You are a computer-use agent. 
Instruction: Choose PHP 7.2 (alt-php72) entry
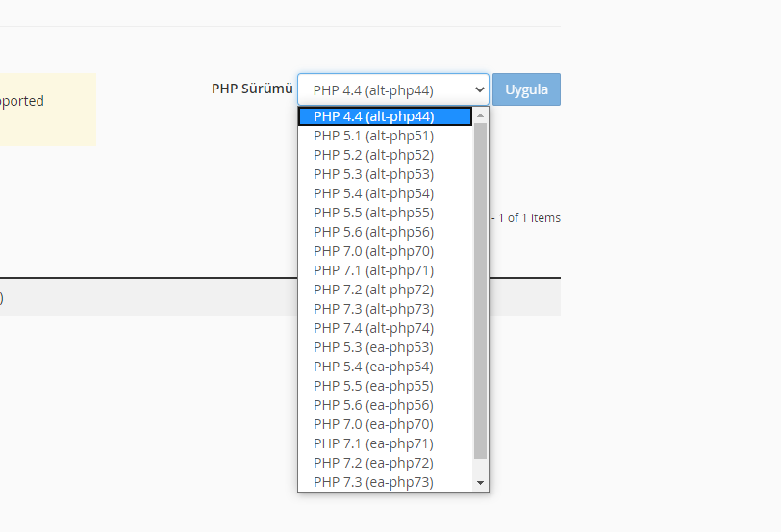point(385,290)
